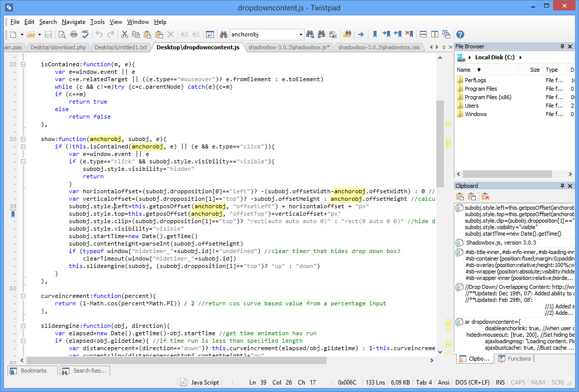Switch to the shadowbox.js* tab
This screenshot has height=392, width=579.
click(x=289, y=47)
